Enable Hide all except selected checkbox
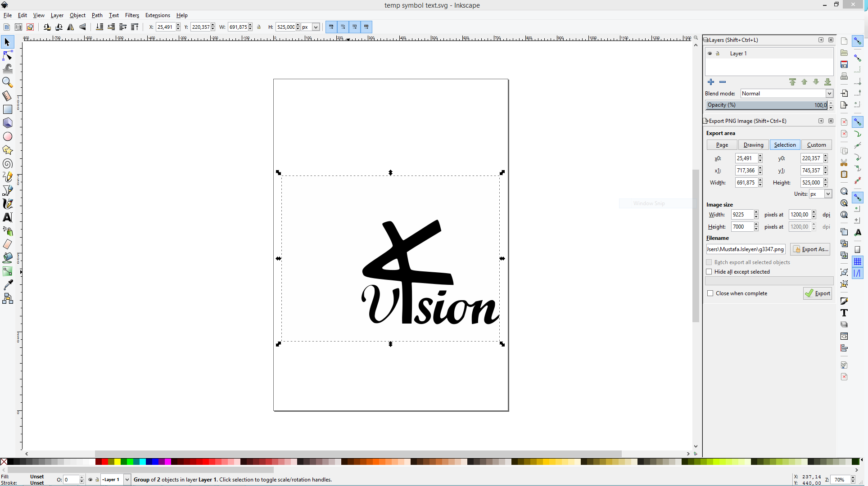868x486 pixels. pyautogui.click(x=710, y=272)
